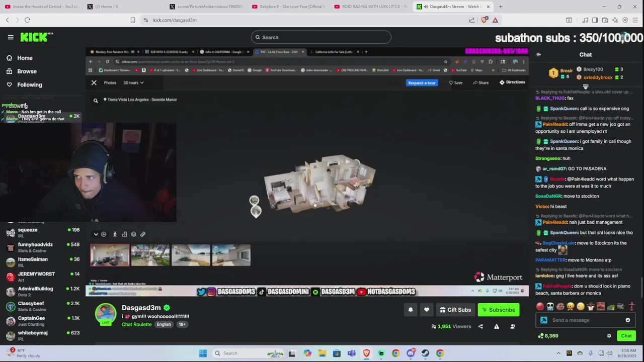Open funnyhoodvidz channel in sidebar
Screen dimensions: 644x362
point(43,247)
